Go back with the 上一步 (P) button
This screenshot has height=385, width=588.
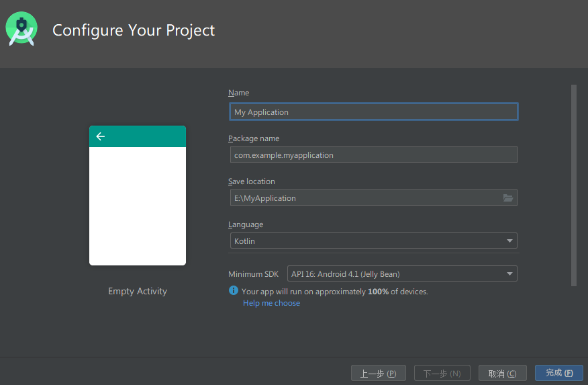[378, 374]
